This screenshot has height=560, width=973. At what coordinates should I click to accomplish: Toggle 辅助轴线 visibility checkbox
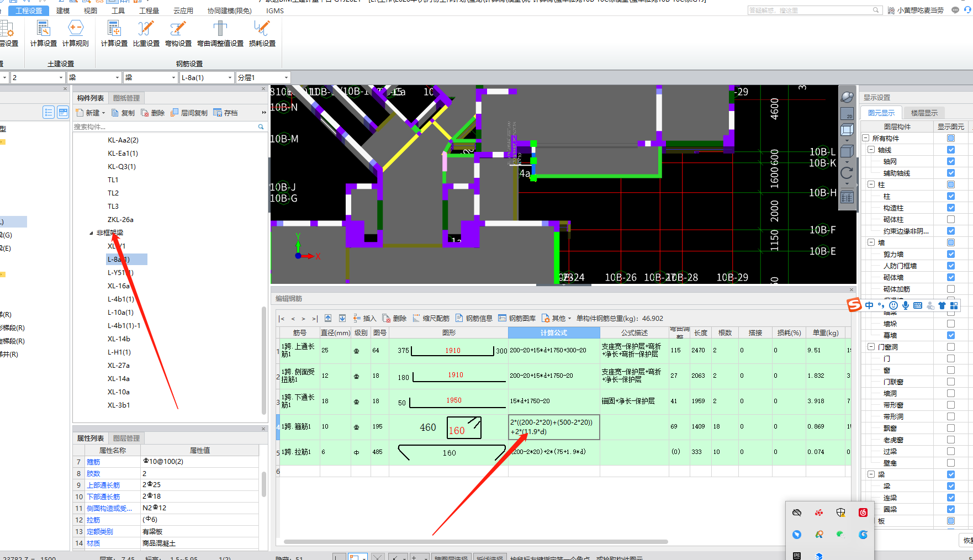(951, 173)
